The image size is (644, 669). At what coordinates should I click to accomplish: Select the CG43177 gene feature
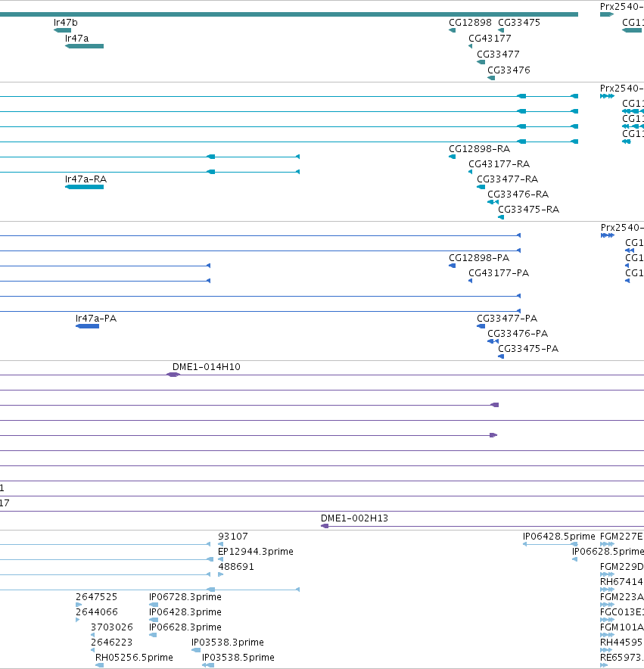(470, 46)
